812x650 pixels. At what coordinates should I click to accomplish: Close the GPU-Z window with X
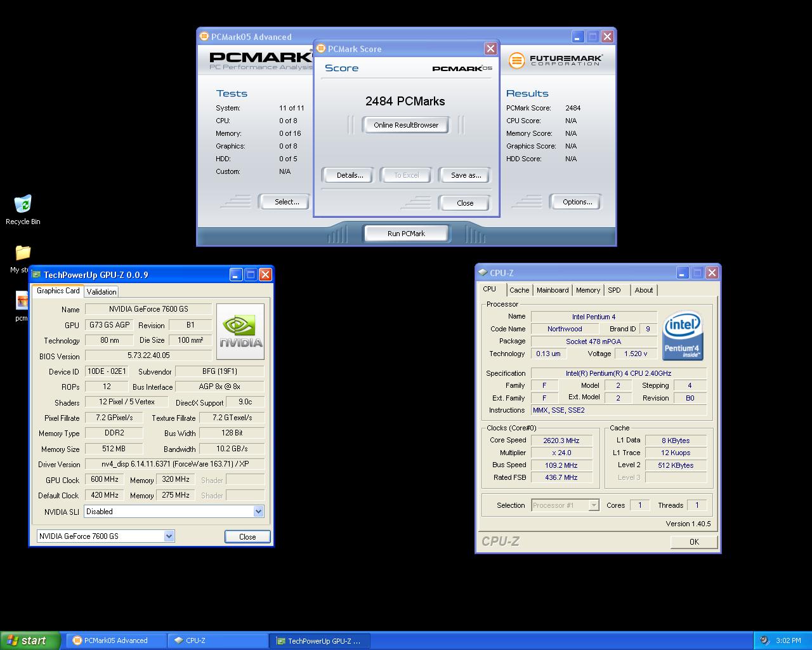tap(265, 274)
